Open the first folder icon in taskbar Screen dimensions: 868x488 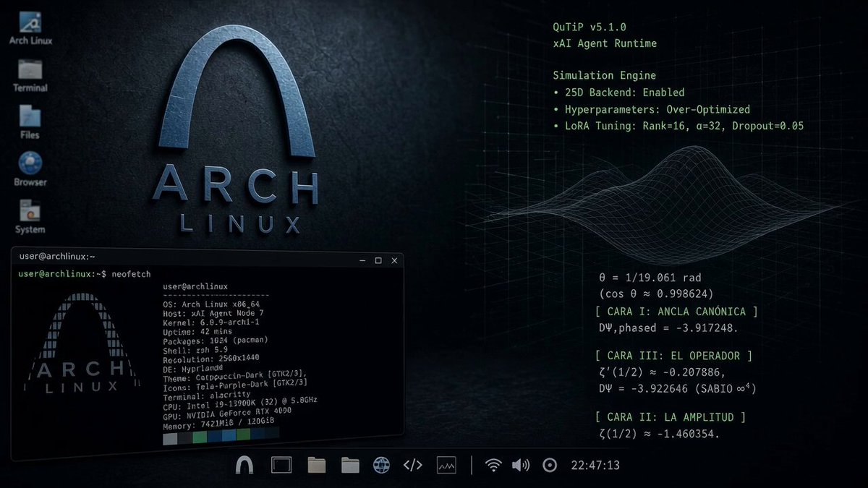pyautogui.click(x=316, y=465)
